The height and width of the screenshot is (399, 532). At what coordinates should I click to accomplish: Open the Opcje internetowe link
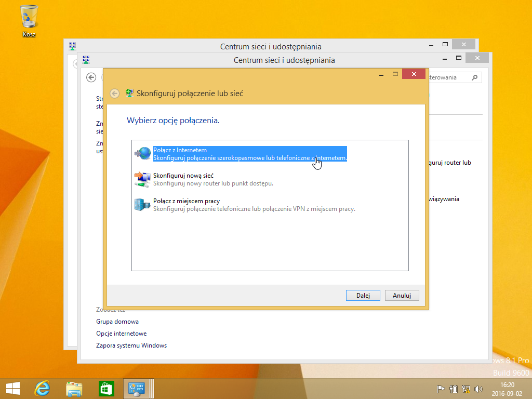pos(122,334)
